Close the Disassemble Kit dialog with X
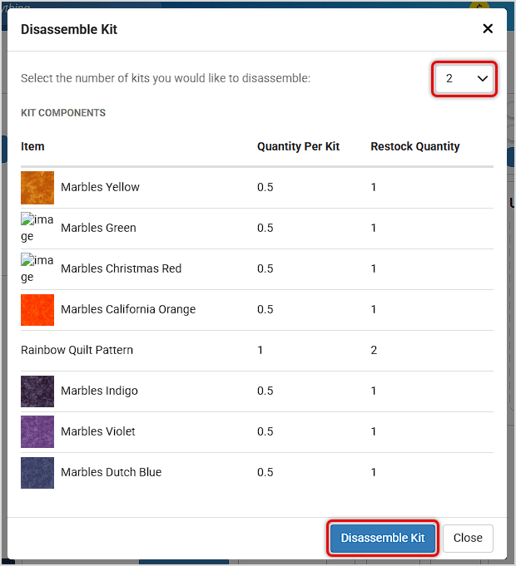516x566 pixels. (487, 29)
